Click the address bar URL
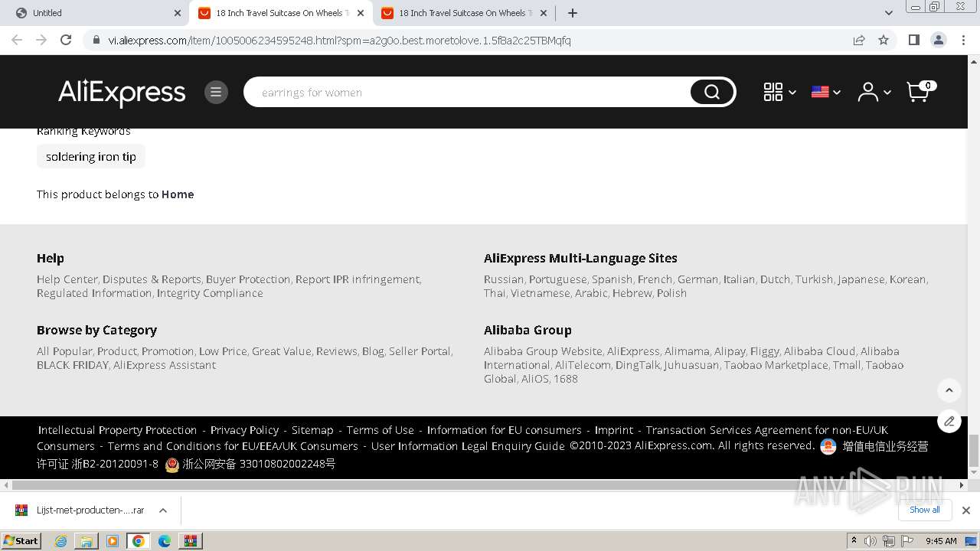The height and width of the screenshot is (551, 980). tap(339, 41)
